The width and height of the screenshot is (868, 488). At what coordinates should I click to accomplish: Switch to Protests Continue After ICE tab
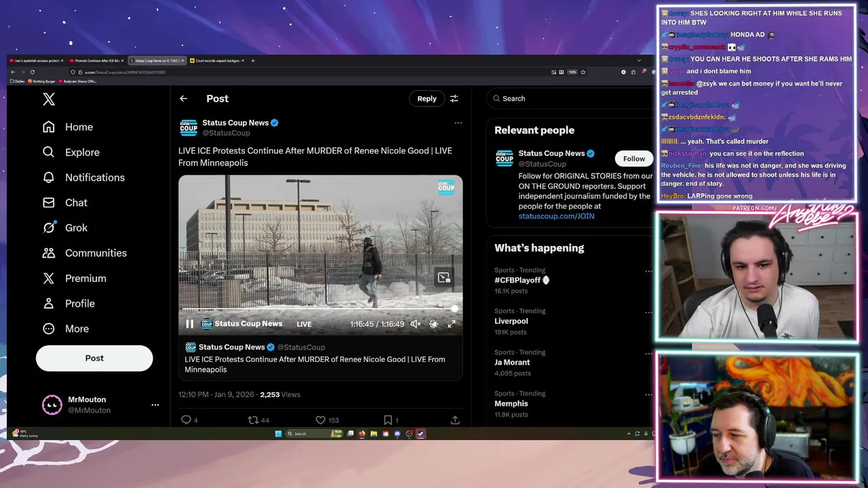pos(96,61)
